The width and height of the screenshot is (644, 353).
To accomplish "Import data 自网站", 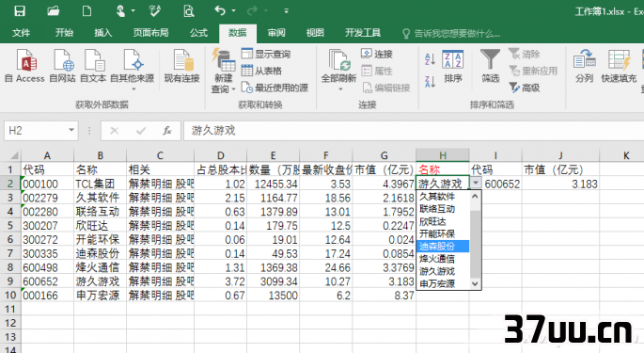I will [x=62, y=66].
